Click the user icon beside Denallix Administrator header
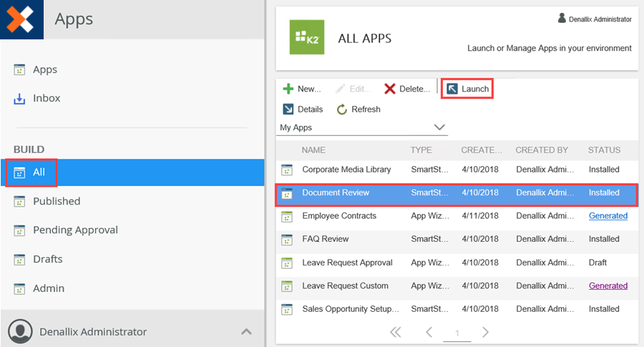 pos(562,18)
